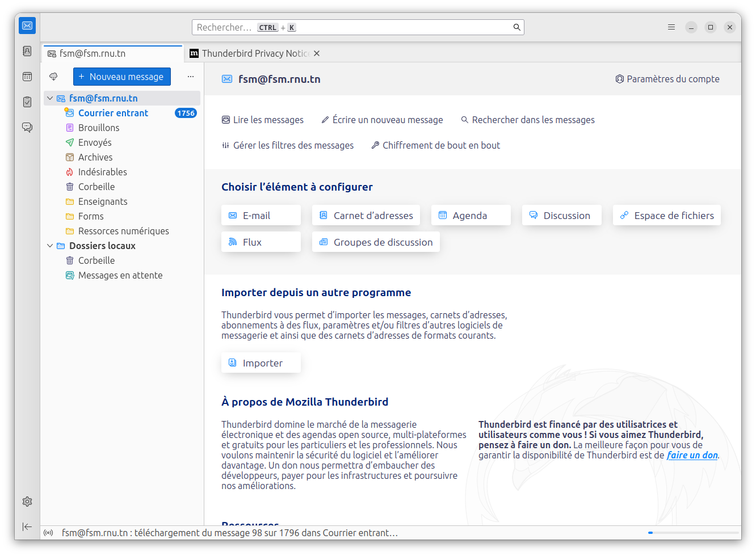Click the search magnifier icon
Viewport: 756px width, 556px height.
pyautogui.click(x=516, y=27)
